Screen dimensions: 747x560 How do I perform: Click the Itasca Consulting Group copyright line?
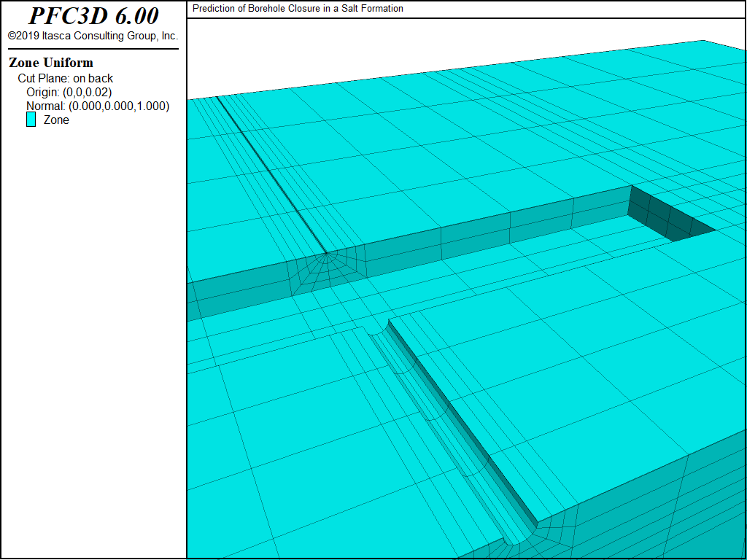93,36
